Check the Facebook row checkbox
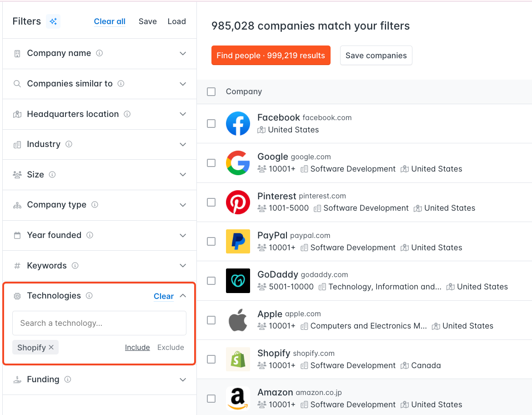 coord(211,123)
